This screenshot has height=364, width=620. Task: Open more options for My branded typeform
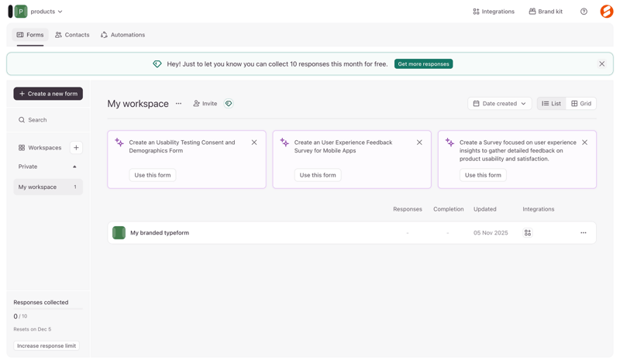click(584, 233)
